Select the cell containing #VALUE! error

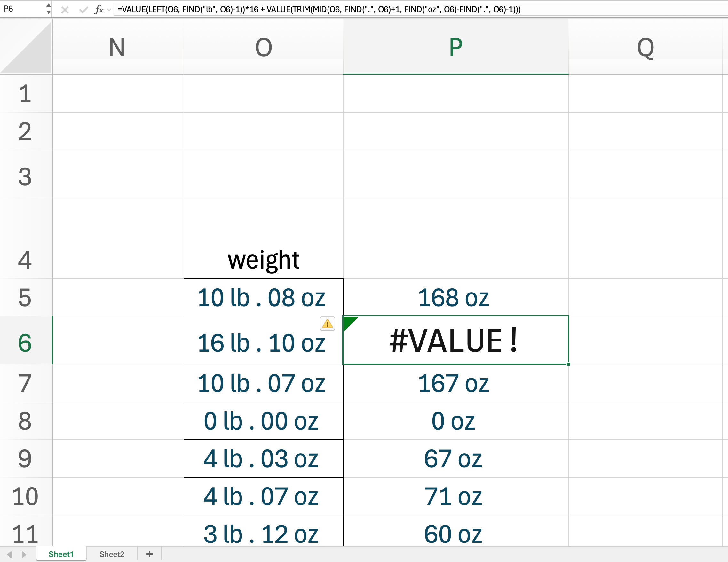455,340
